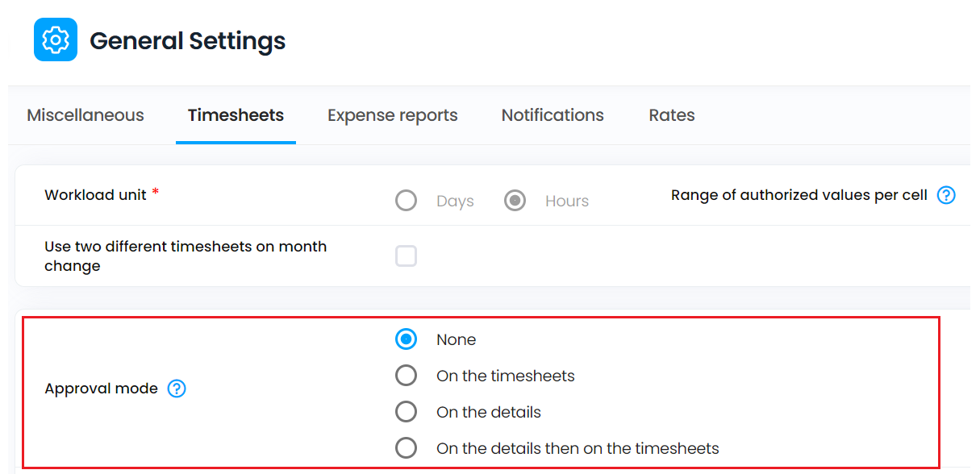Click the Range of authorized values per cell label

799,195
